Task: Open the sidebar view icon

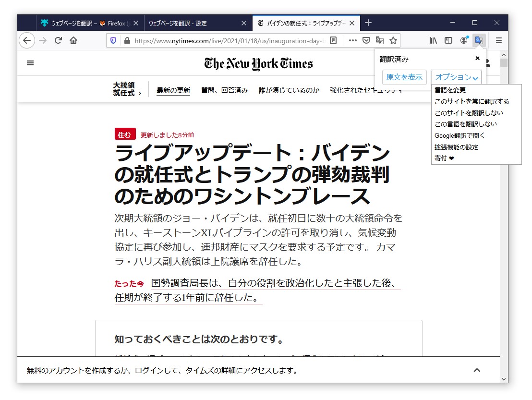Action: click(448, 40)
